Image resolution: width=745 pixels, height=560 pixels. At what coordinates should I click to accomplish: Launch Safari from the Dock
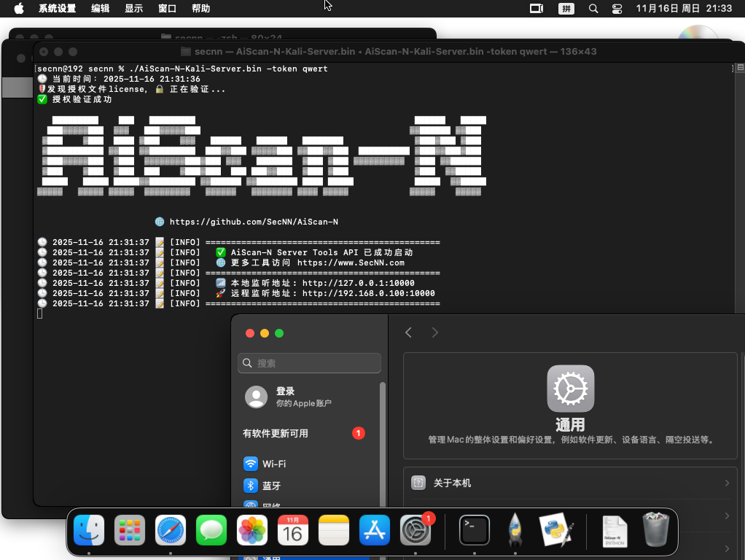[171, 530]
